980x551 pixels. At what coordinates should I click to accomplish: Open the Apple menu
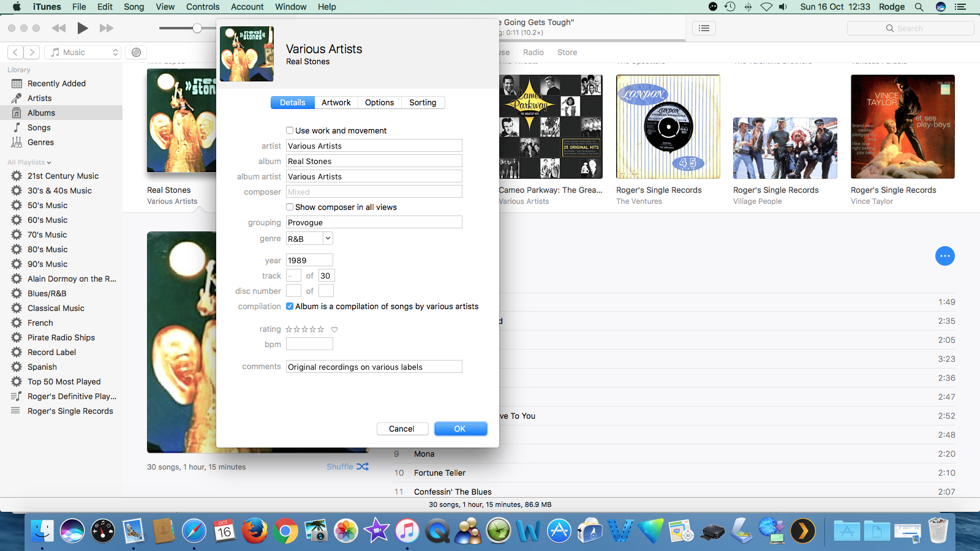(17, 7)
